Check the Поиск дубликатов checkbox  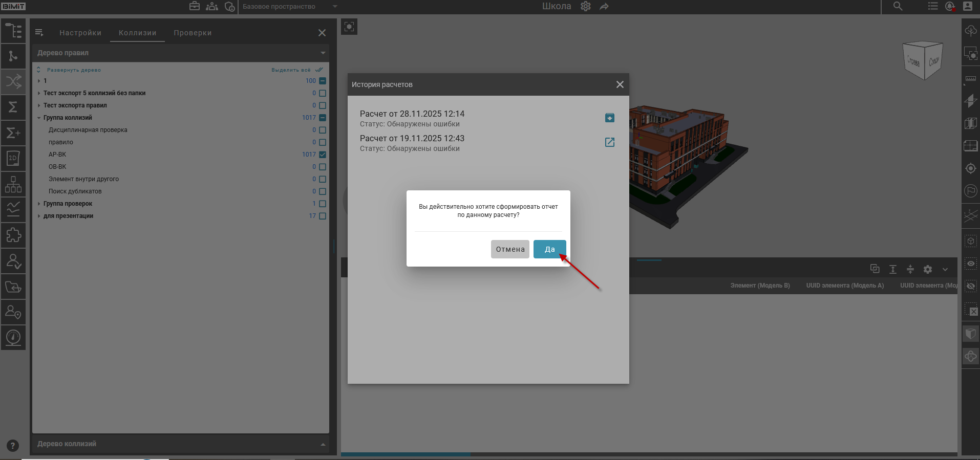pos(323,191)
